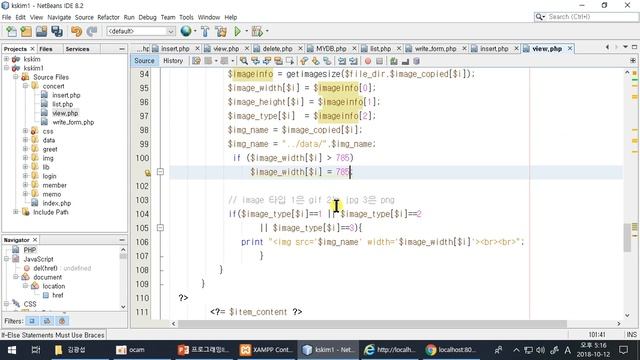Collapse the kskim1 project node

(x=6, y=68)
